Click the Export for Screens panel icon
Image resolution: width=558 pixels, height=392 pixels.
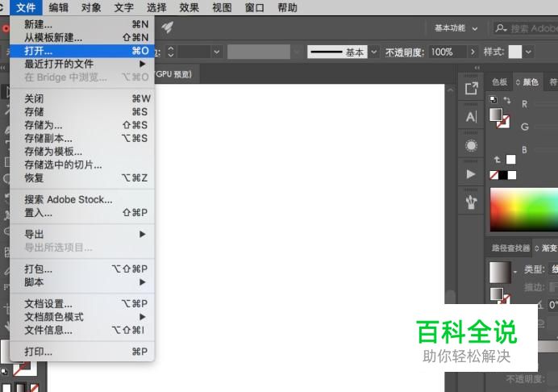point(471,88)
